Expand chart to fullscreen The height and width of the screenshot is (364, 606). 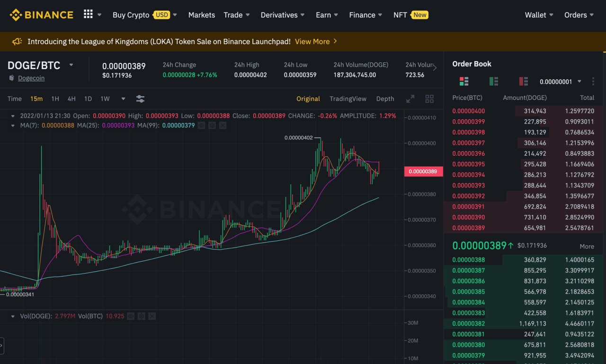tap(410, 99)
